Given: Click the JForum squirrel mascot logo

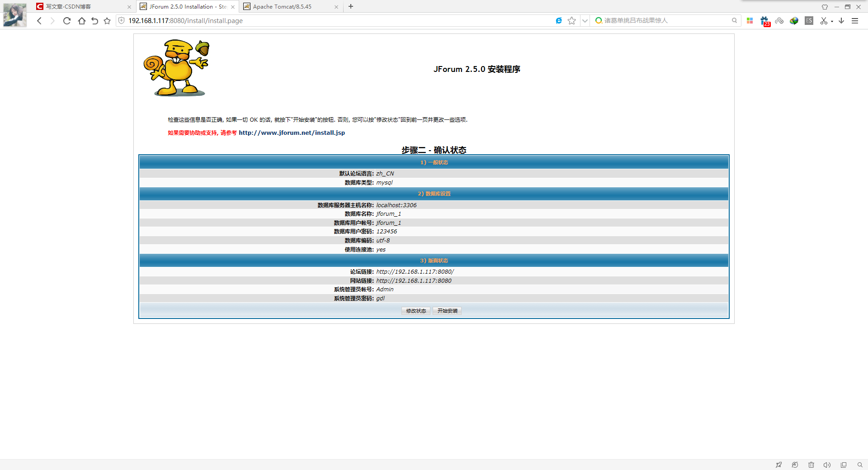Looking at the screenshot, I should (177, 68).
